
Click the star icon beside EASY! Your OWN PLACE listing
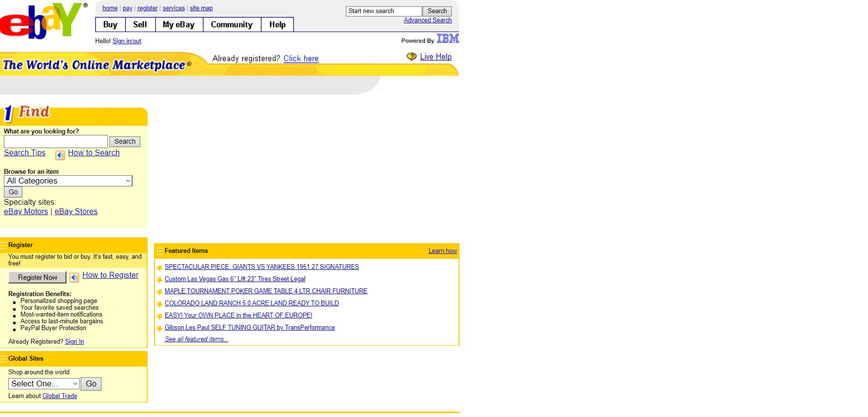[159, 316]
